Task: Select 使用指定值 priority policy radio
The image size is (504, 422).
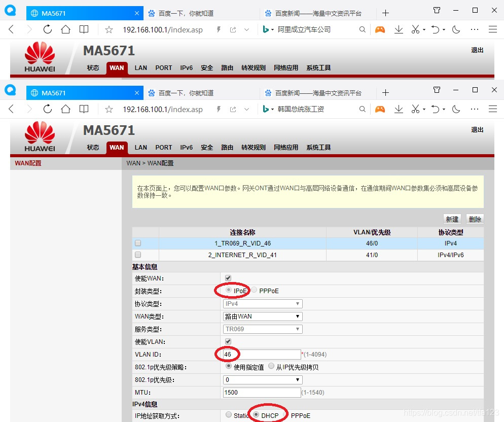Action: click(x=229, y=366)
